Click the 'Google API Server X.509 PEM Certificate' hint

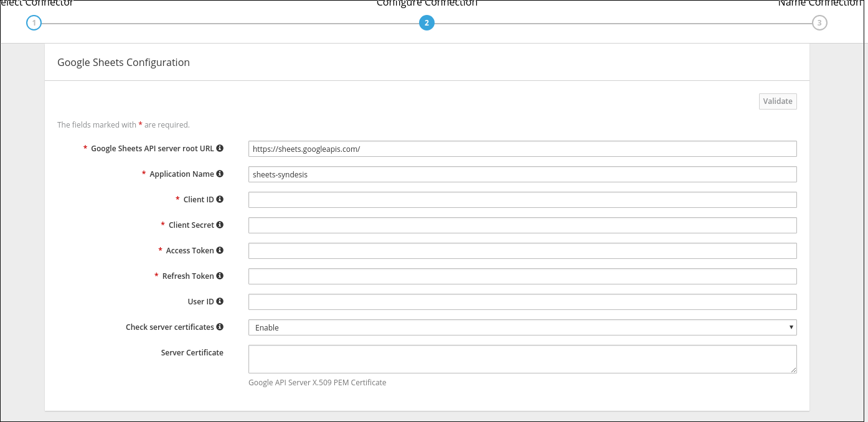[318, 382]
